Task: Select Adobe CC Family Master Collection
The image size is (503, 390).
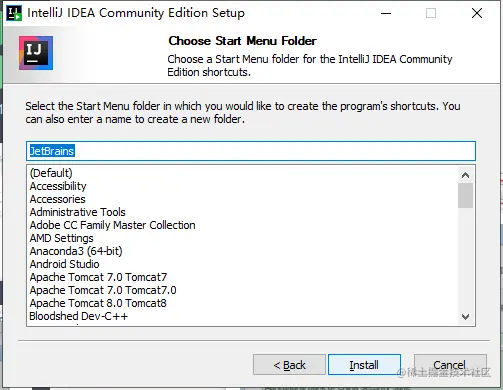Action: pos(113,225)
